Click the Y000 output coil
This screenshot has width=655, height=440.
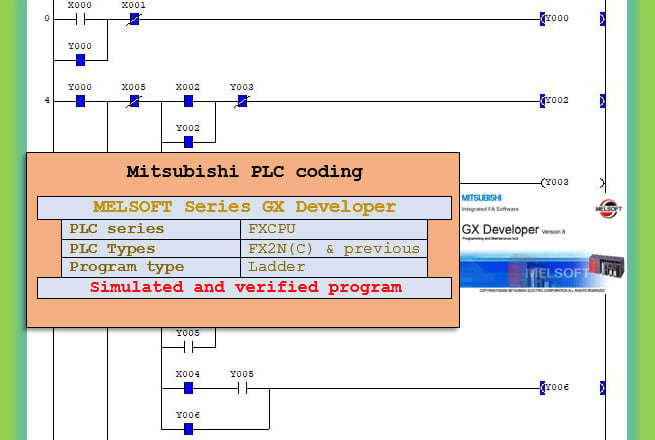(572, 19)
